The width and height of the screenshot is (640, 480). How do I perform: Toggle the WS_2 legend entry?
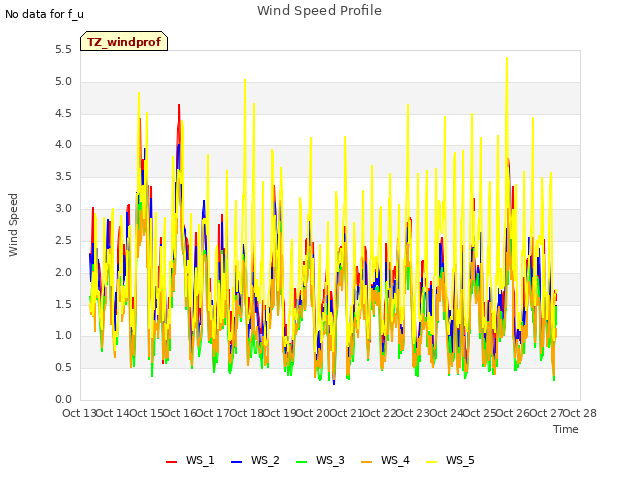tap(255, 460)
